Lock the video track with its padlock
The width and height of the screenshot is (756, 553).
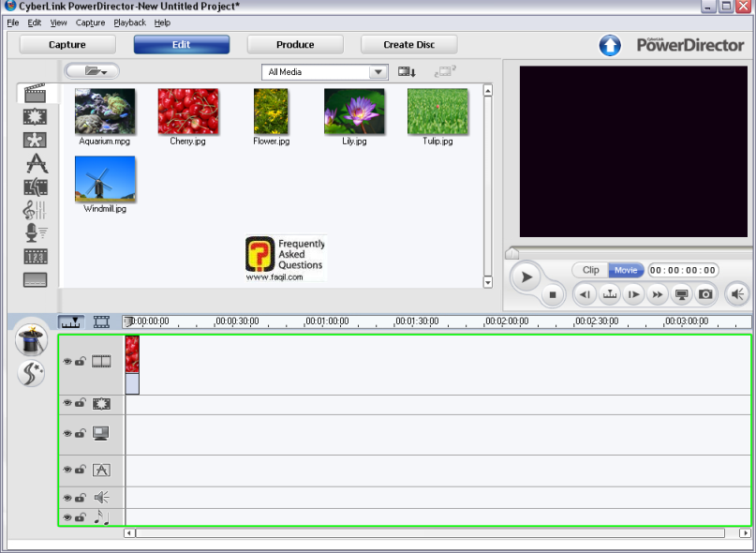click(x=81, y=361)
